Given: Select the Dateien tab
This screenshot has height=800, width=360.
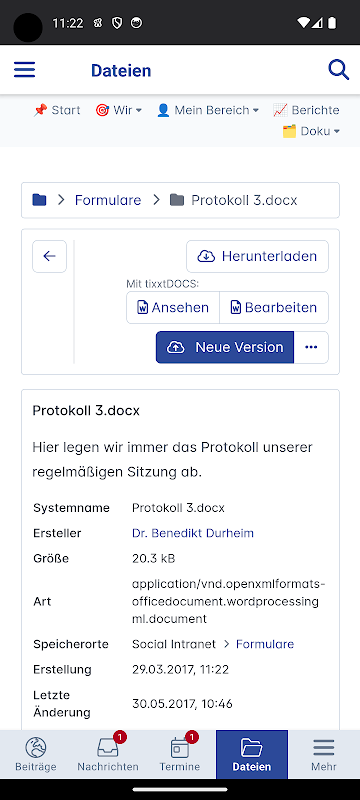Looking at the screenshot, I should point(252,754).
